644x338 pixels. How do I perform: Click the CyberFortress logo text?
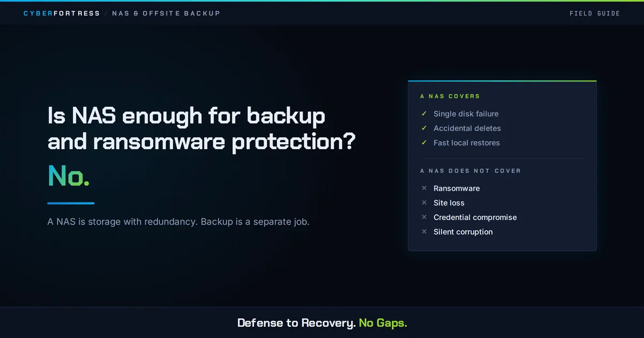(62, 13)
